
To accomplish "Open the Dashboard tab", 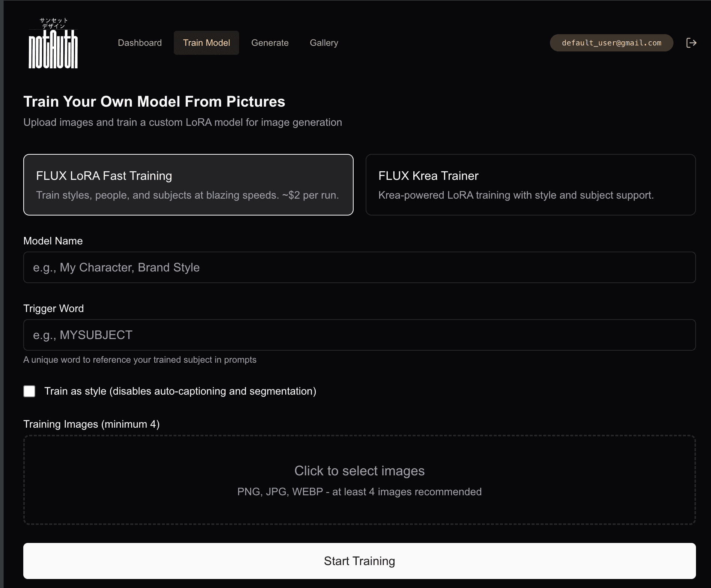I will 140,43.
